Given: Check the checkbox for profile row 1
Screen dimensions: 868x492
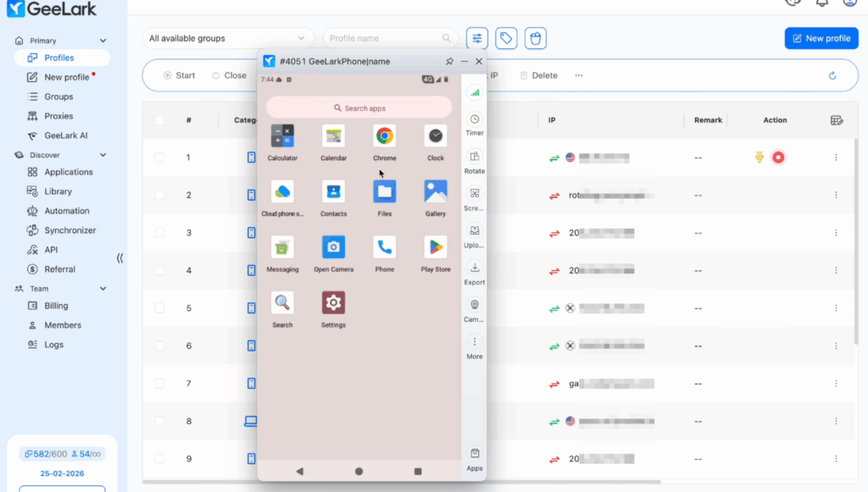Looking at the screenshot, I should (x=159, y=158).
